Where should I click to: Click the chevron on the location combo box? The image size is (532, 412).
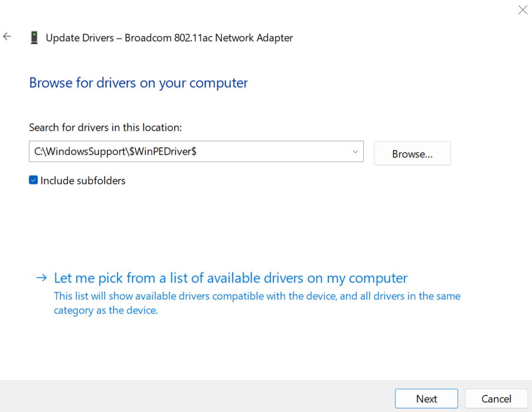pyautogui.click(x=355, y=151)
